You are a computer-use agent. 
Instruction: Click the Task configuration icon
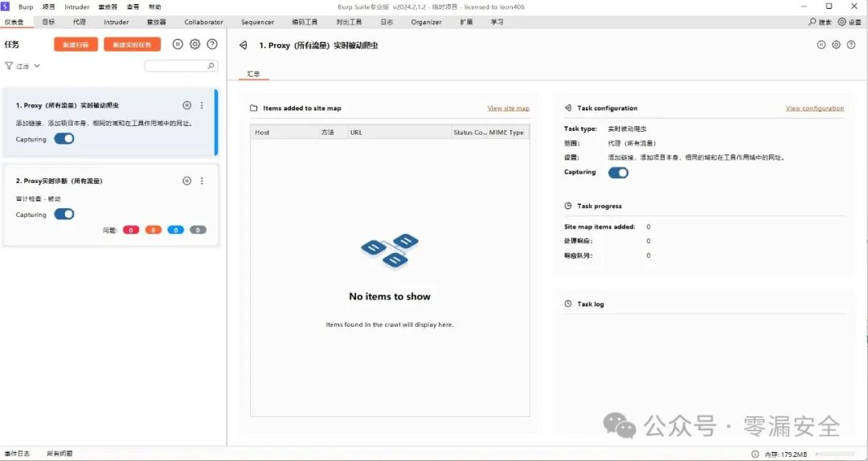pyautogui.click(x=568, y=108)
